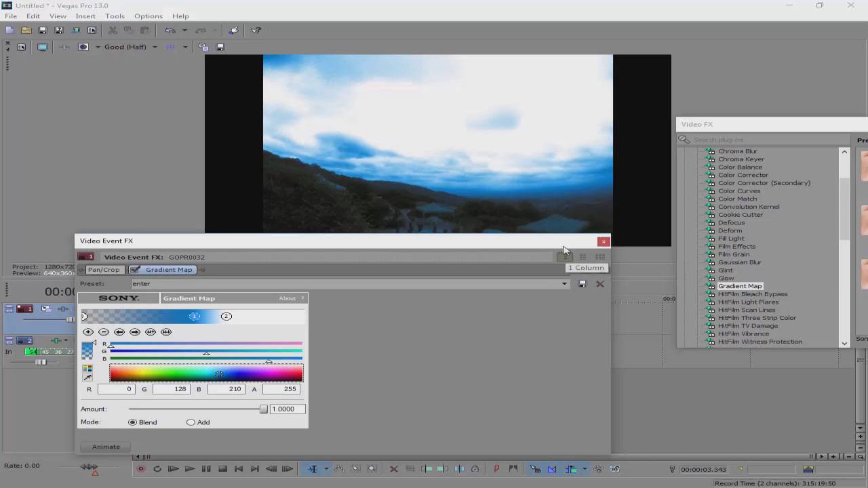This screenshot has height=488, width=868.
Task: Toggle Loop Playback in transport bar
Action: (157, 468)
